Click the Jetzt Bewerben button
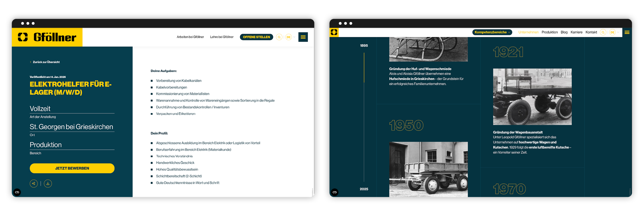The image size is (644, 216). click(x=72, y=168)
